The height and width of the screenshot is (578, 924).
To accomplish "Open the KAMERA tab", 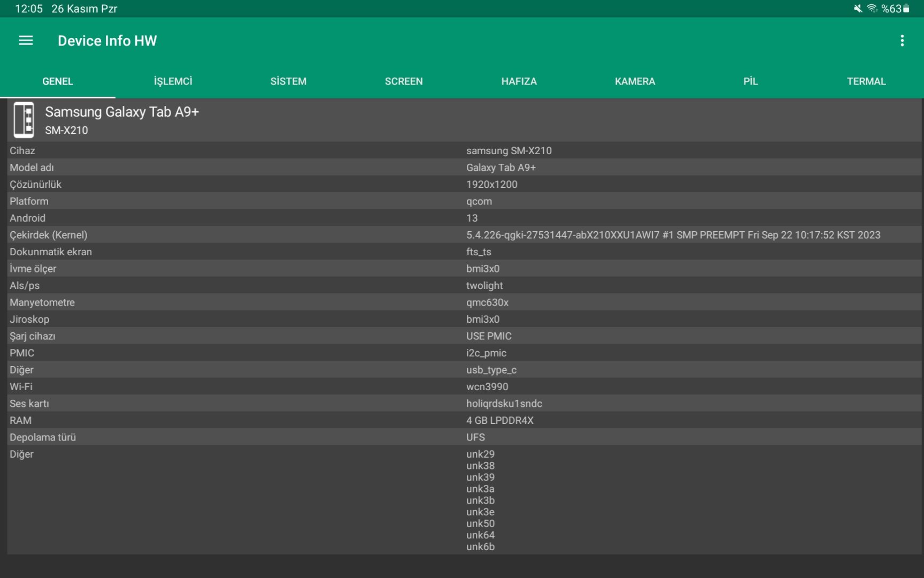I will click(635, 81).
